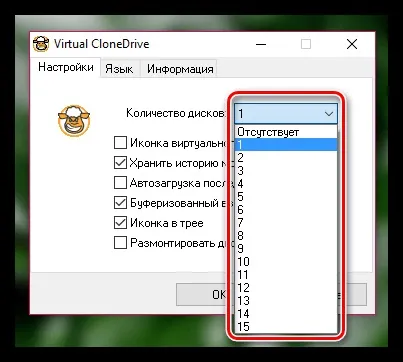Enable the Размонтировать checkbox
The height and width of the screenshot is (362, 403).
point(120,243)
